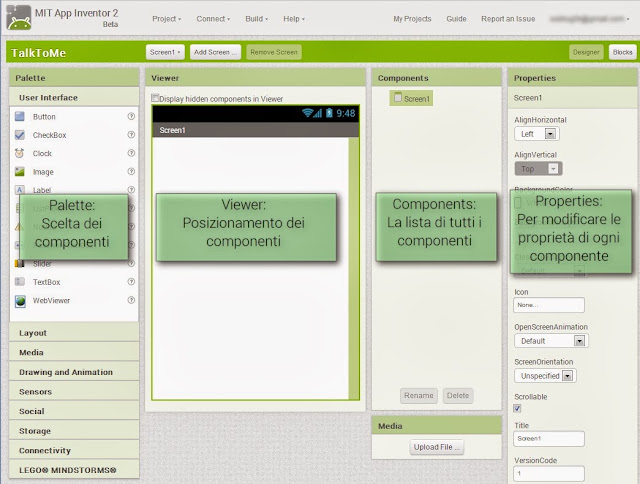Expand the Social palette section
The width and height of the screenshot is (640, 484).
74,411
